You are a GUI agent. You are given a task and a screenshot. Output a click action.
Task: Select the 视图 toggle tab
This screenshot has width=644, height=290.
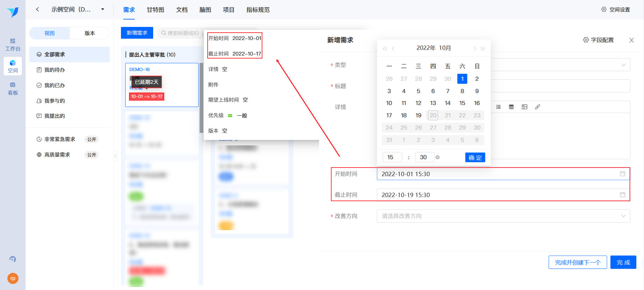click(x=50, y=33)
